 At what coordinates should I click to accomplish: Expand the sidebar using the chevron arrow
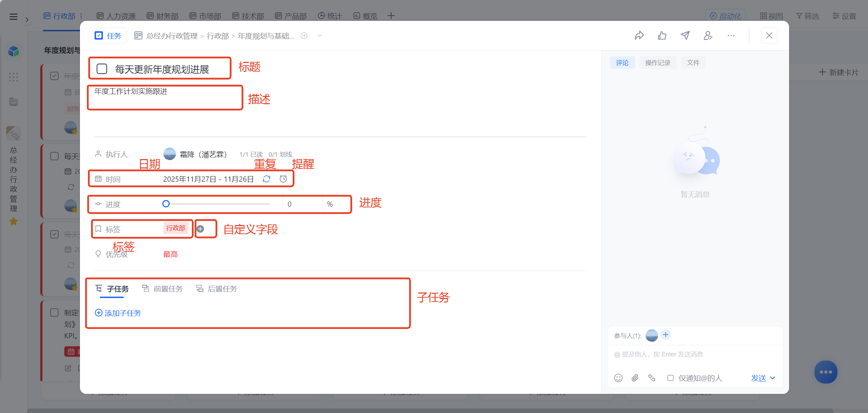tap(27, 20)
